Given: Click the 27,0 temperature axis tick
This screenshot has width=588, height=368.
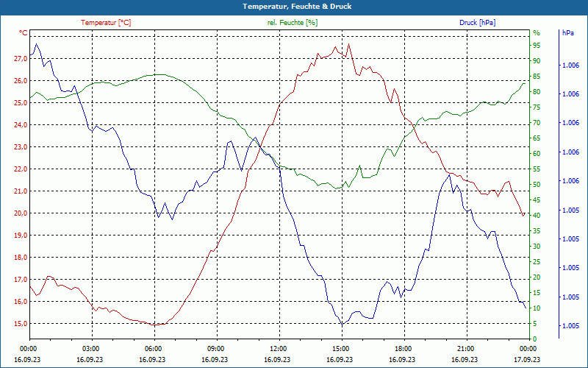Looking at the screenshot, I should coord(21,59).
